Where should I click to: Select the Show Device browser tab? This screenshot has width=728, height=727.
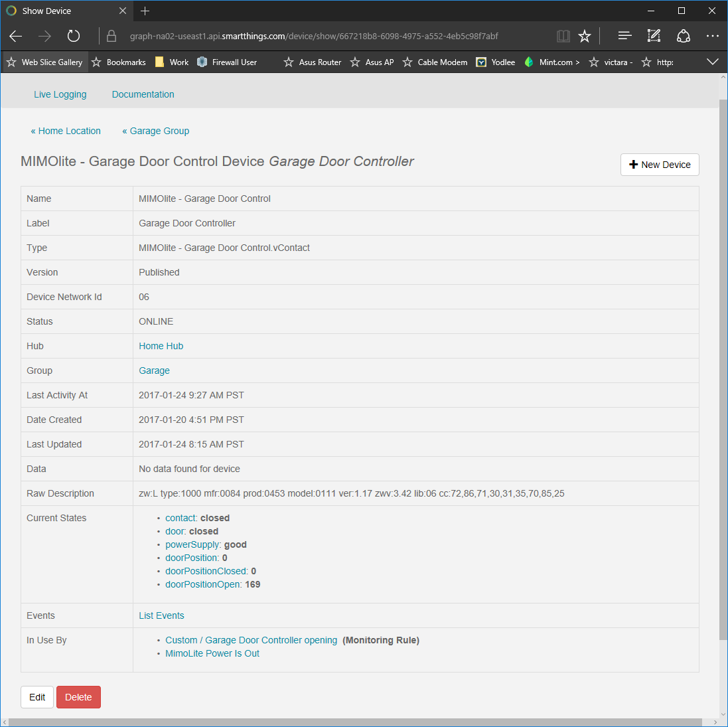click(67, 11)
